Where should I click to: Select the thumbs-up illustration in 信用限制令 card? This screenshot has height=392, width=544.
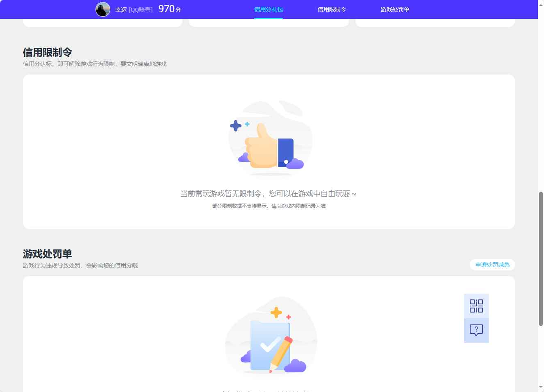click(264, 150)
